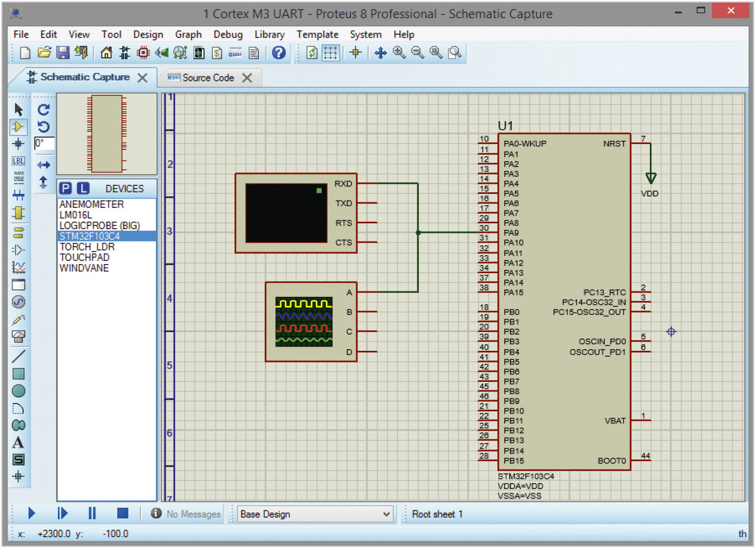Open the Bill of Materials dollar icon
The image size is (756, 549).
[x=217, y=52]
